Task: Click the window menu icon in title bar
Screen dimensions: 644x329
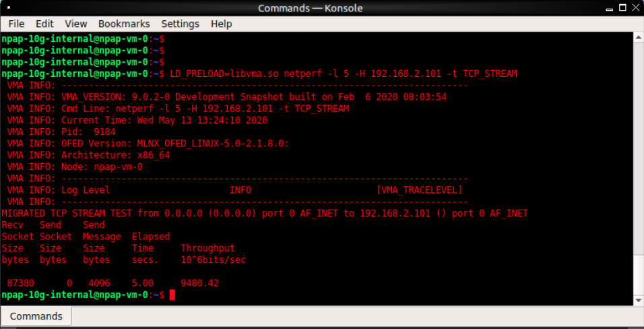Action: (x=9, y=7)
